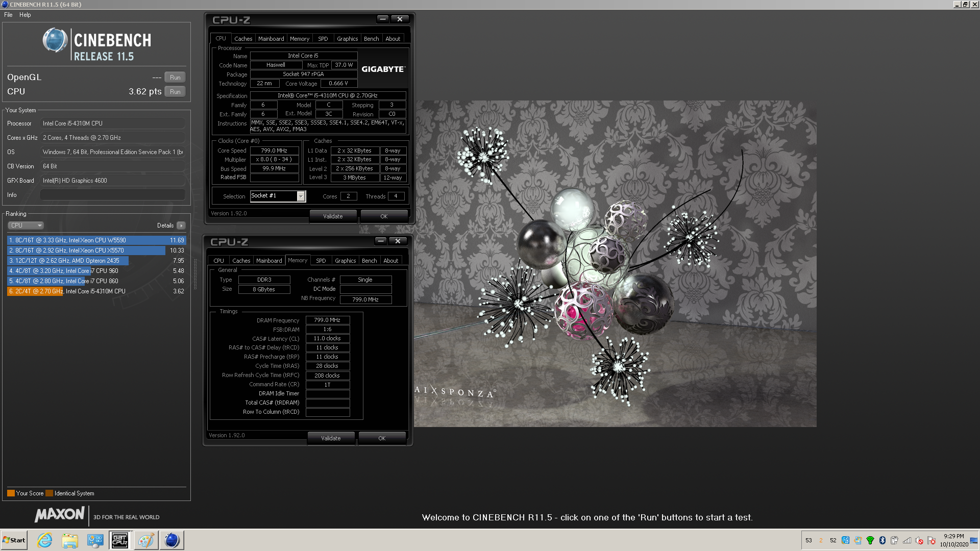Click the brown Identical System legend swatch
Viewport: 980px width, 551px height.
49,493
